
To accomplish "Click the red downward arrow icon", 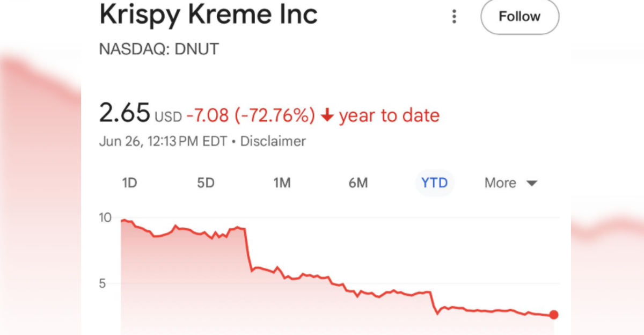I will click(x=328, y=115).
